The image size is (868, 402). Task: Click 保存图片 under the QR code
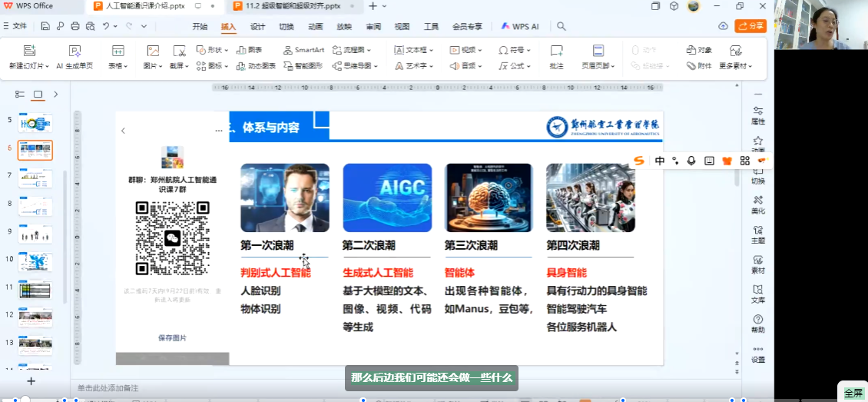point(172,337)
